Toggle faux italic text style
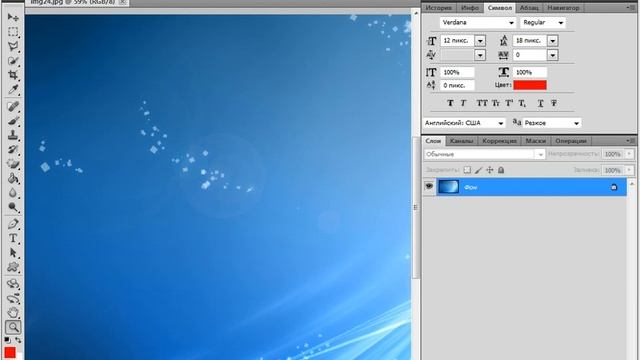 463,103
